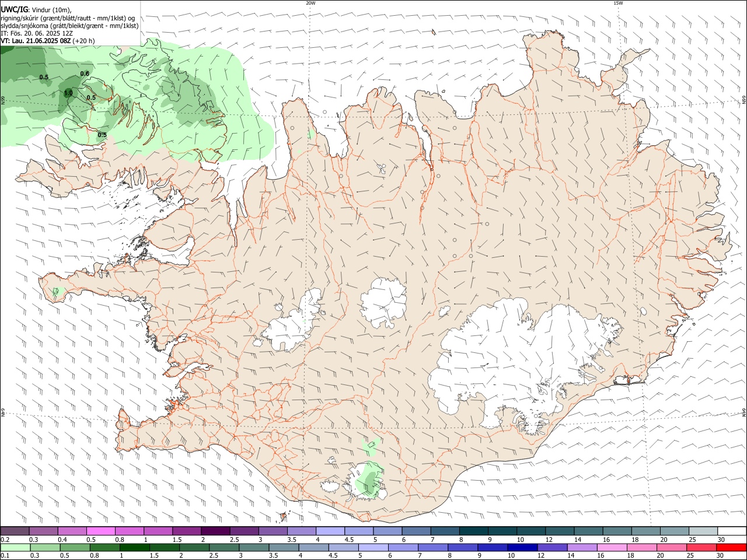Pick the light lavender swatch labeled 4
This screenshot has width=747, height=560.
coord(330,531)
